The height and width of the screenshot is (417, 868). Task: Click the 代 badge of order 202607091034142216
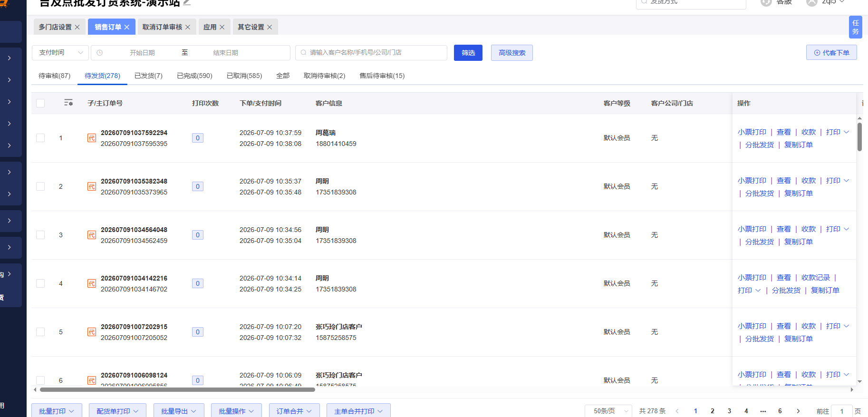coord(92,283)
